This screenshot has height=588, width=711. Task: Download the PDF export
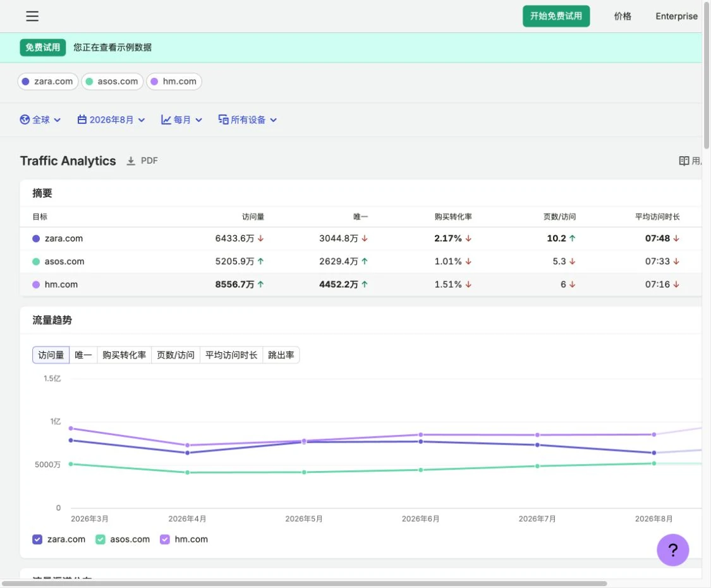pyautogui.click(x=142, y=161)
